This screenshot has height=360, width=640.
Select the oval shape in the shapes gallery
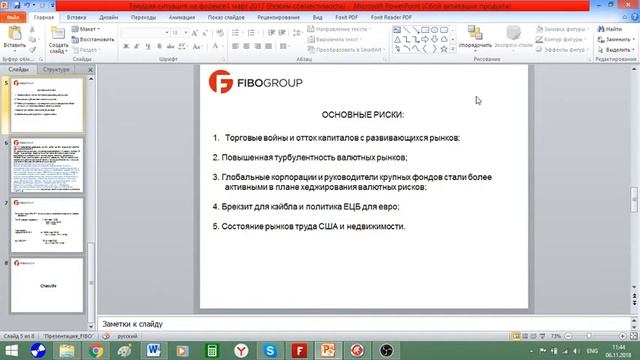434,30
